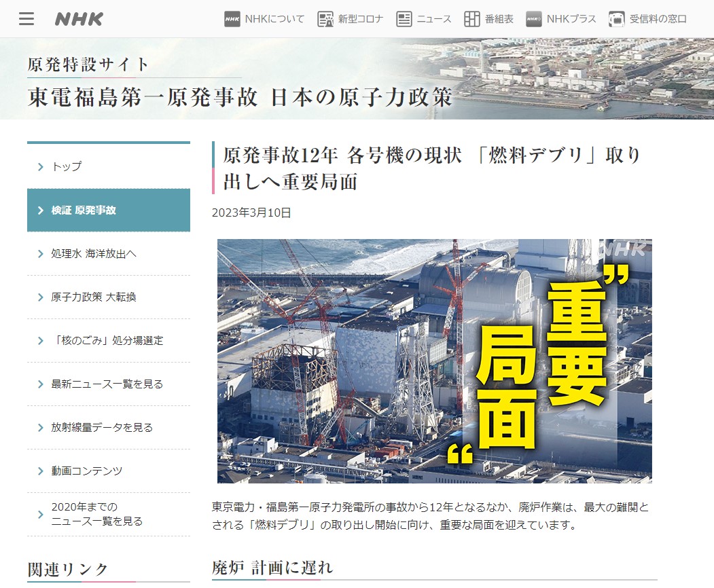
Task: Open 処理水 海洋放出へ sidebar item
Action: (x=109, y=253)
